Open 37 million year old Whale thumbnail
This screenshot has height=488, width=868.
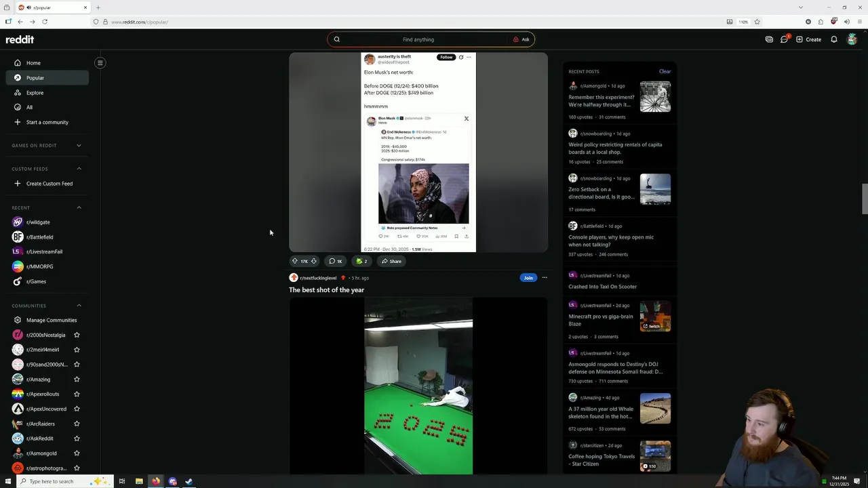[655, 409]
